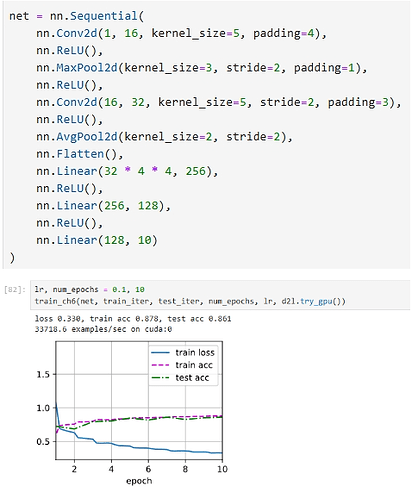Screen dimensions: 412x499
Task: Click the Linear(32 * 4 * 4, 256) line
Action: 127,172
